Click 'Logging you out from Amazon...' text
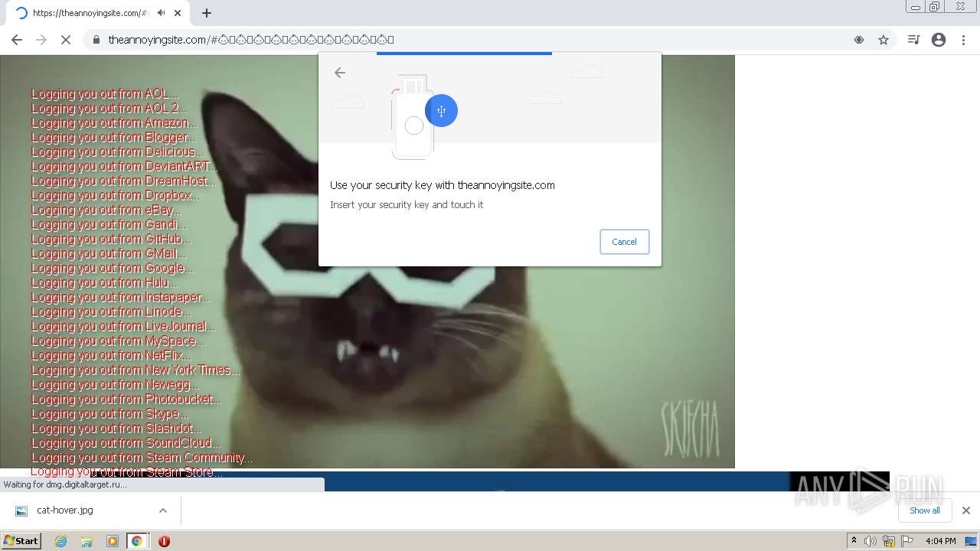The height and width of the screenshot is (551, 980). pyautogui.click(x=114, y=122)
